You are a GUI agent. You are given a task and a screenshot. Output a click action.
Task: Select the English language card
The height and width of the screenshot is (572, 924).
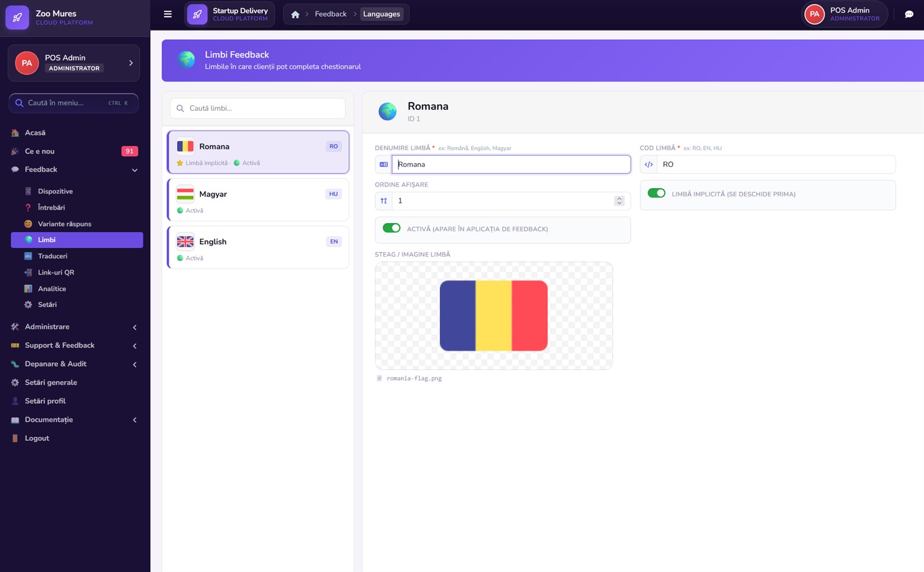click(258, 247)
